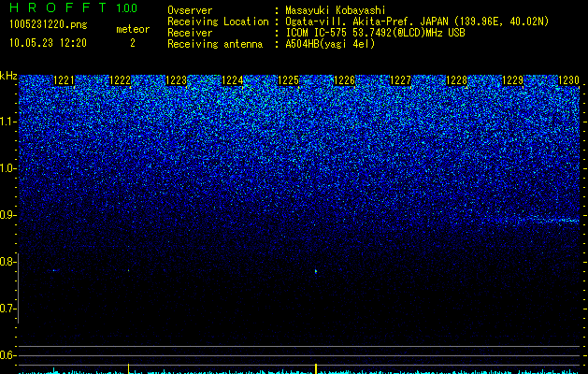Click the 1221 time marker
Screen dimensions: 588x374
tap(65, 80)
